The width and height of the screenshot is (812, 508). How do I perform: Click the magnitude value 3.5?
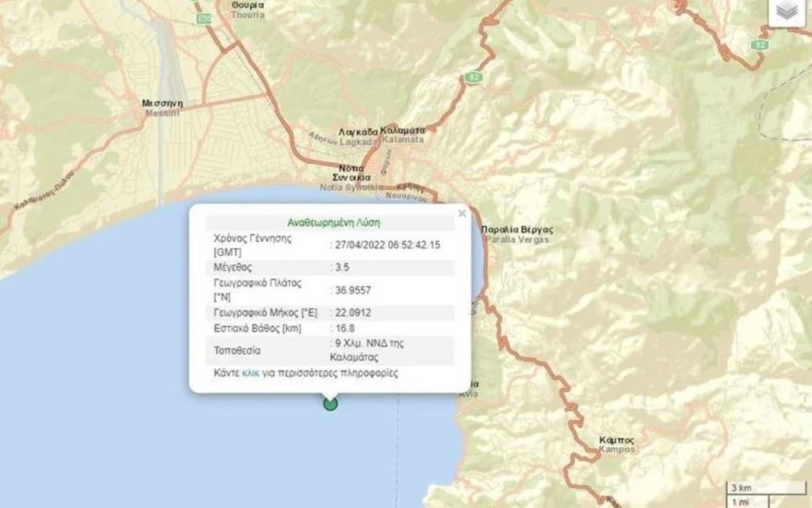[343, 267]
